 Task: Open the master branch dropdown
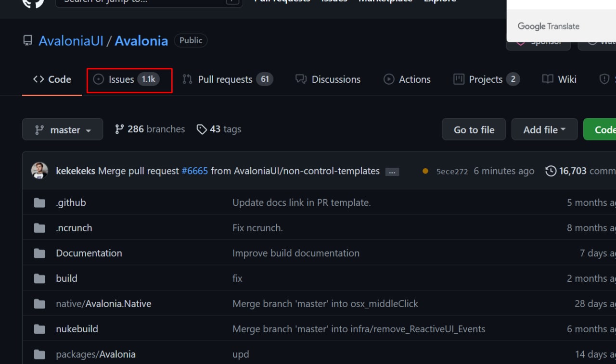(63, 129)
